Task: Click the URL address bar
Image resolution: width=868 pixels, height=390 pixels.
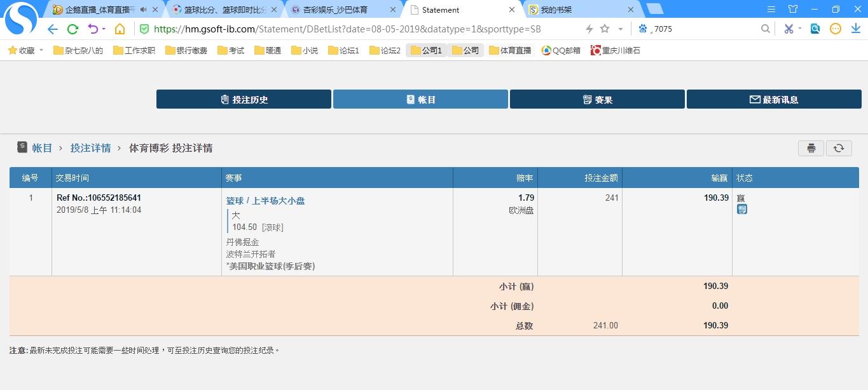Action: click(x=356, y=29)
